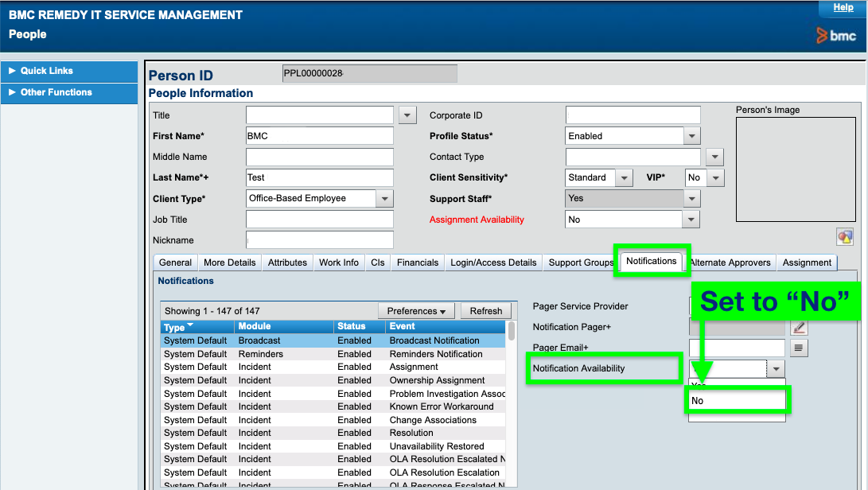The width and height of the screenshot is (868, 490).
Task: Click the bmc logo
Action: pos(836,36)
